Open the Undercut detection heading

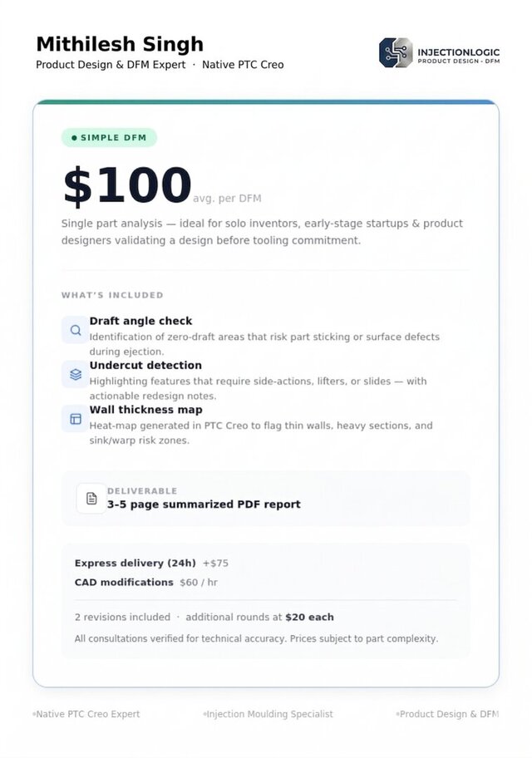tap(145, 366)
